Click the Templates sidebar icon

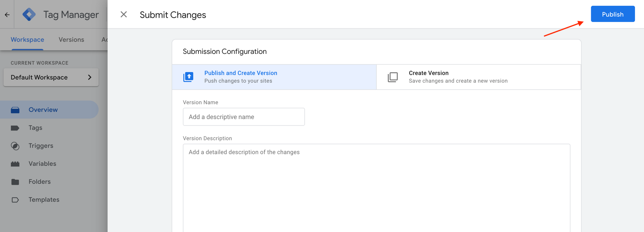15,200
